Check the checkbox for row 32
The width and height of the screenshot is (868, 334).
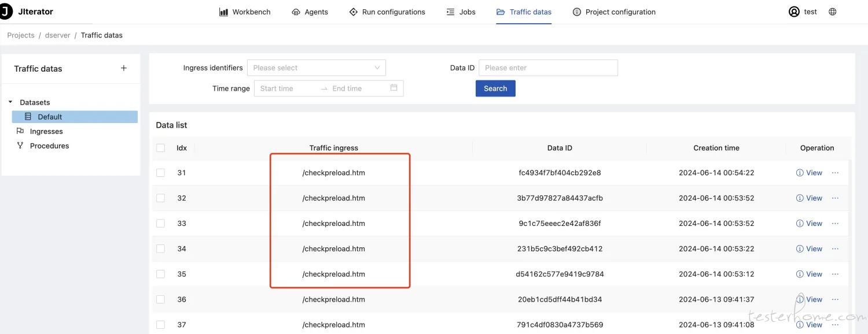coord(160,198)
